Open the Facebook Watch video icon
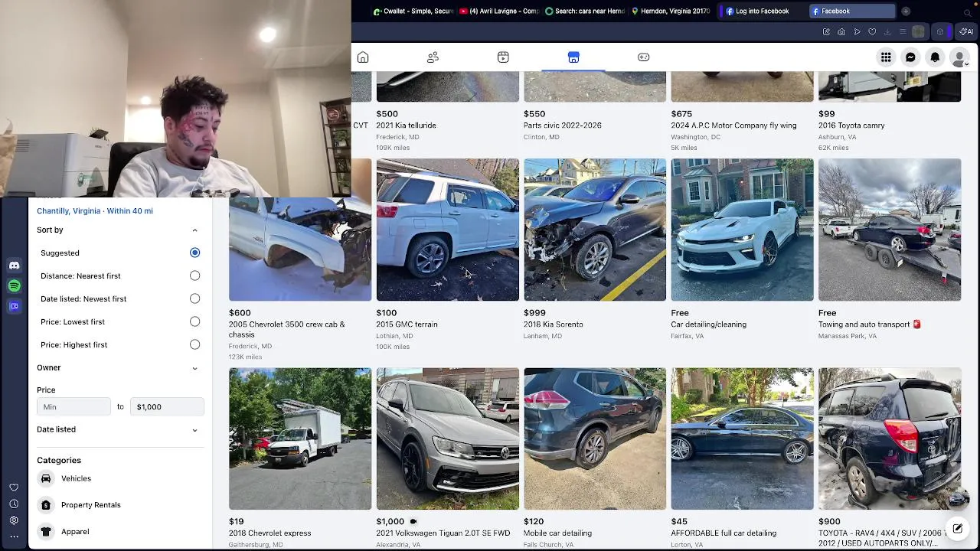Viewport: 980px width, 551px height. coord(503,57)
